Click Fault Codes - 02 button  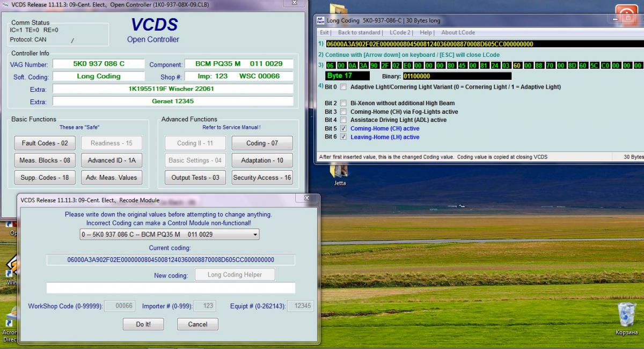[45, 143]
